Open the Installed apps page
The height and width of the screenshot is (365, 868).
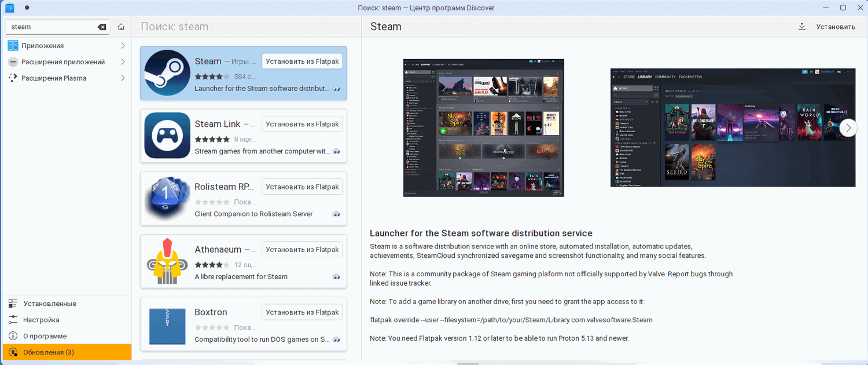point(67,304)
